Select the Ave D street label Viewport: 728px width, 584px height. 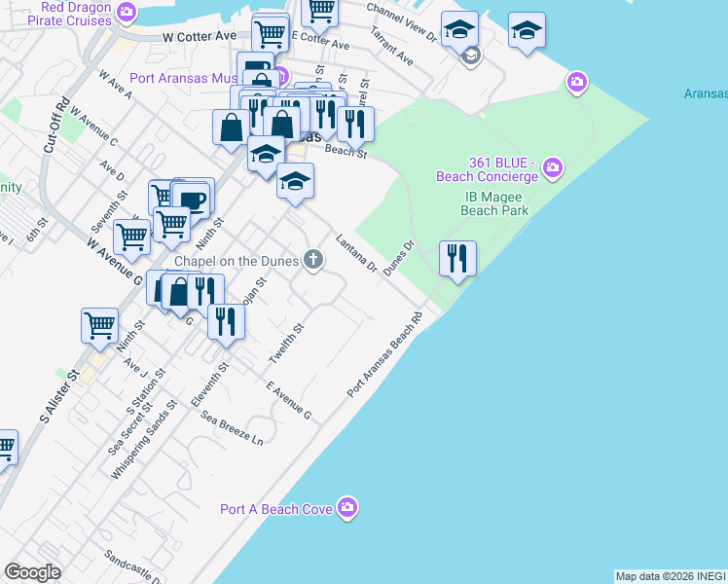(112, 170)
